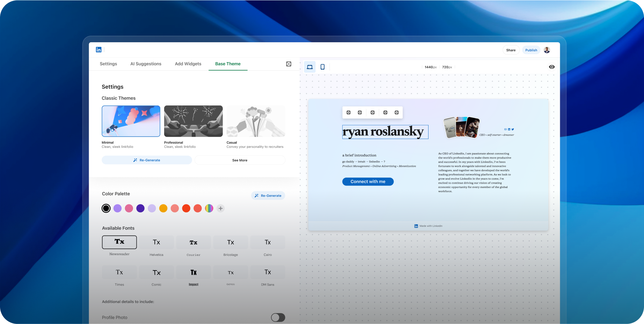644x324 pixels.
Task: Choose the DM Sans font
Action: tap(268, 272)
